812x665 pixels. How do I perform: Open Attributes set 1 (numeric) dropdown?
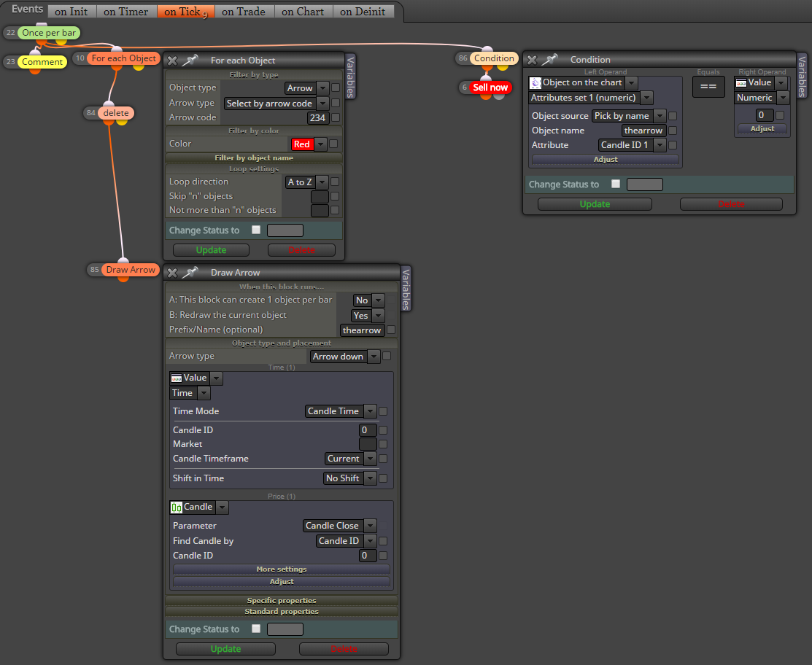[591, 98]
